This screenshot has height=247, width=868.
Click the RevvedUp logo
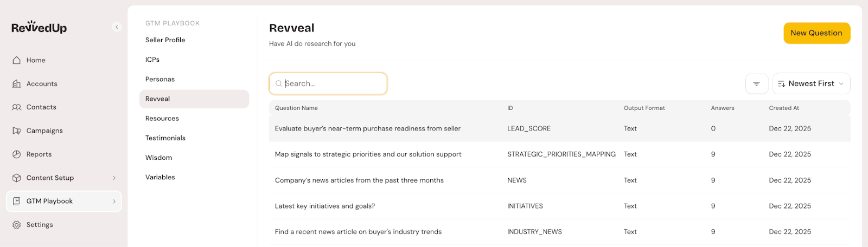coord(39,27)
